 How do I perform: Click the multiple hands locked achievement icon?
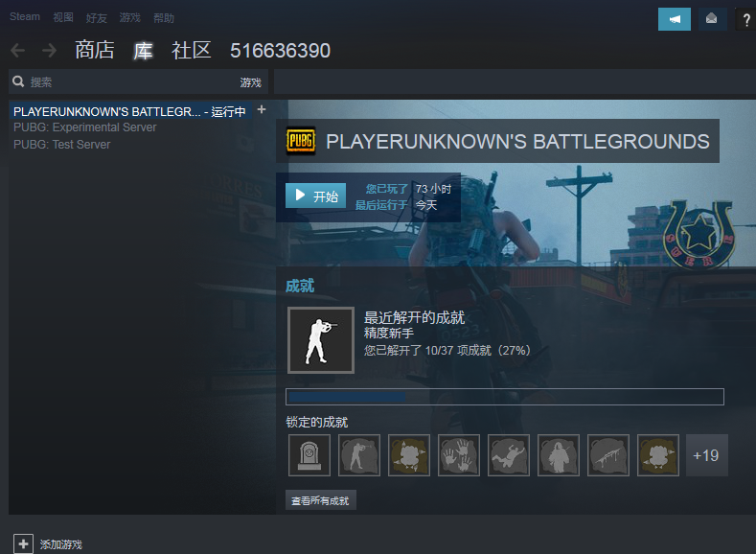459,455
